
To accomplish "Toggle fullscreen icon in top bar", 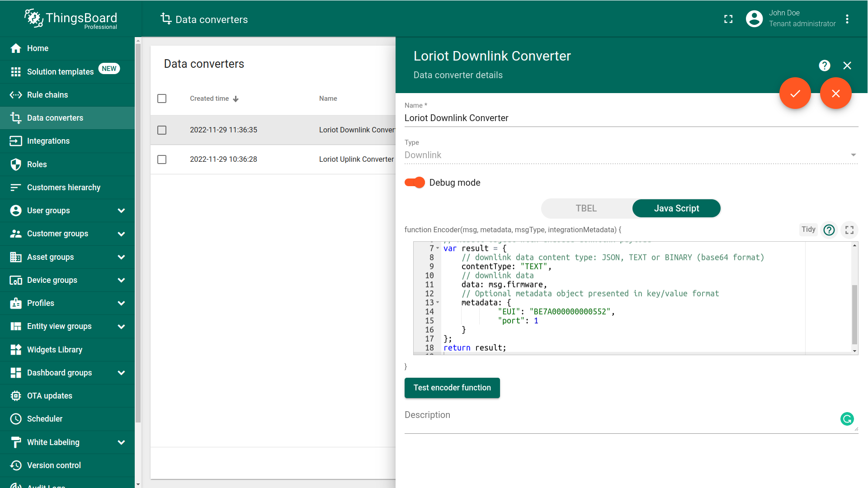I will (x=728, y=19).
